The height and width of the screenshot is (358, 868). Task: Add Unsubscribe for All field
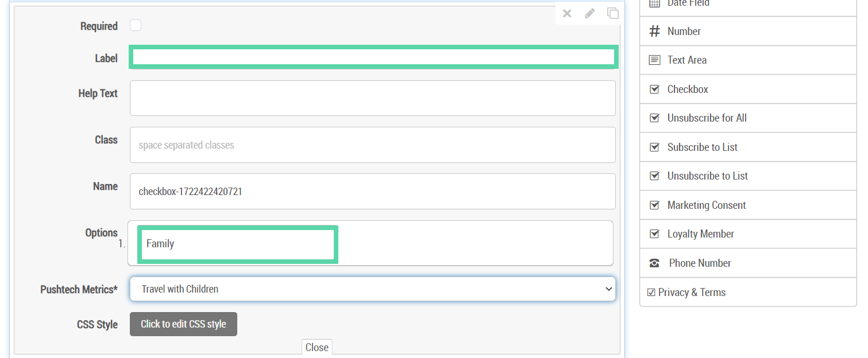point(748,118)
